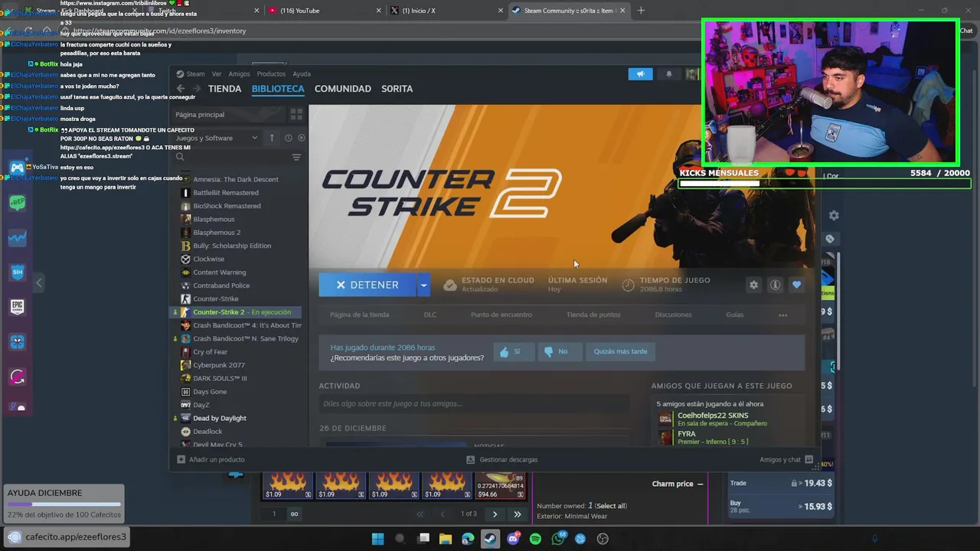Switch library to grid view icon
This screenshot has height=551, width=980.
296,114
